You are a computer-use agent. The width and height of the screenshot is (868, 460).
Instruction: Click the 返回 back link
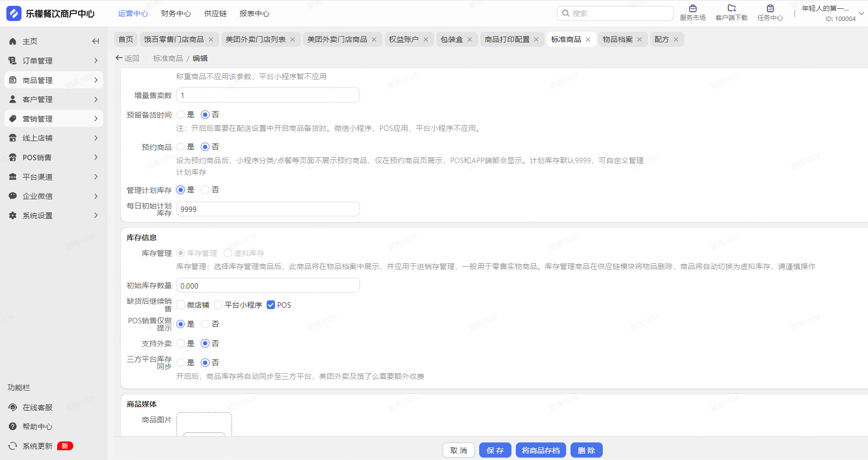127,58
